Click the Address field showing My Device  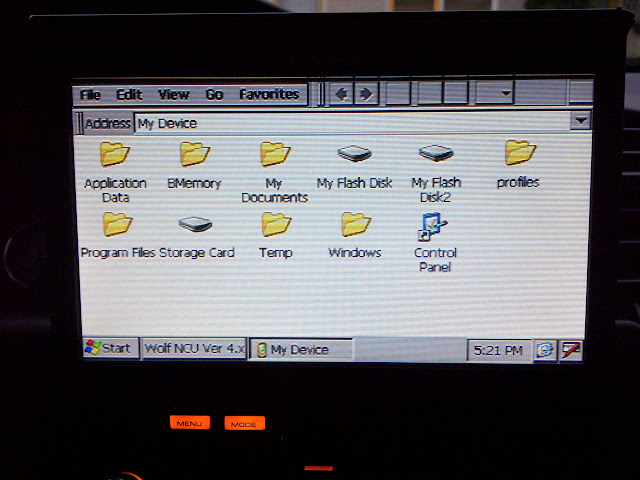352,122
